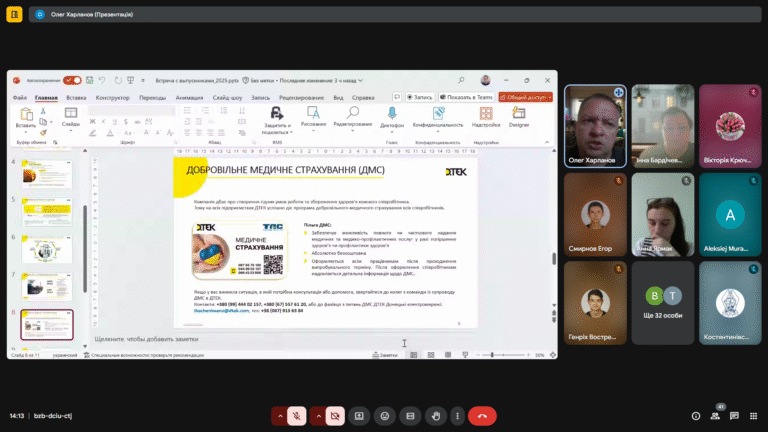
Task: Collapse the ribbon with the chevron
Action: [x=547, y=143]
